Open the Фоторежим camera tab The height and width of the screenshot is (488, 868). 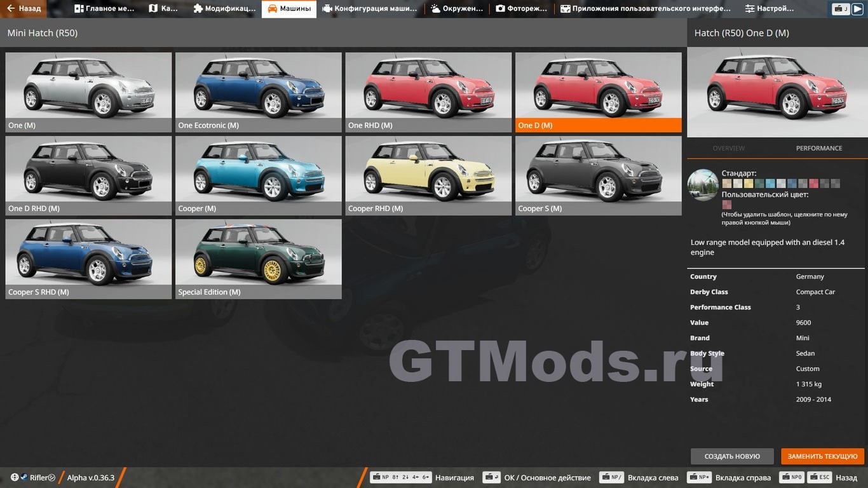click(x=521, y=9)
